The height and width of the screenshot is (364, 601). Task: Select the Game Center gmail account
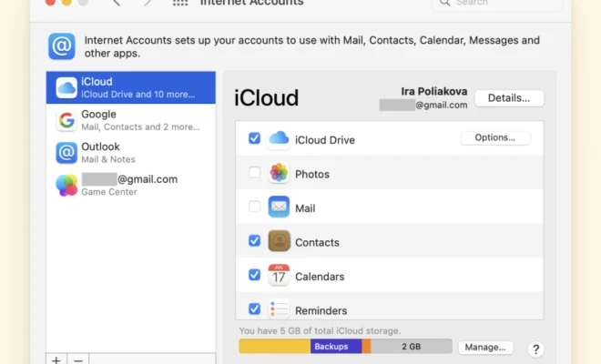click(x=131, y=185)
